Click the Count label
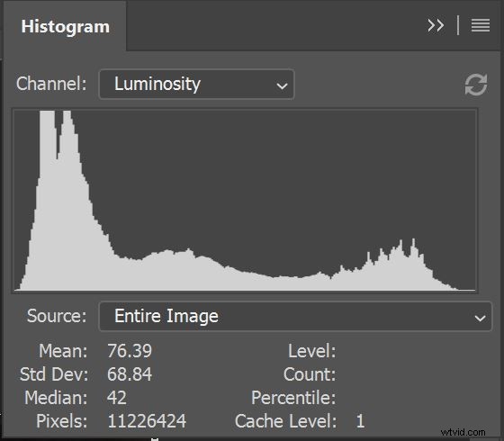 tap(310, 374)
